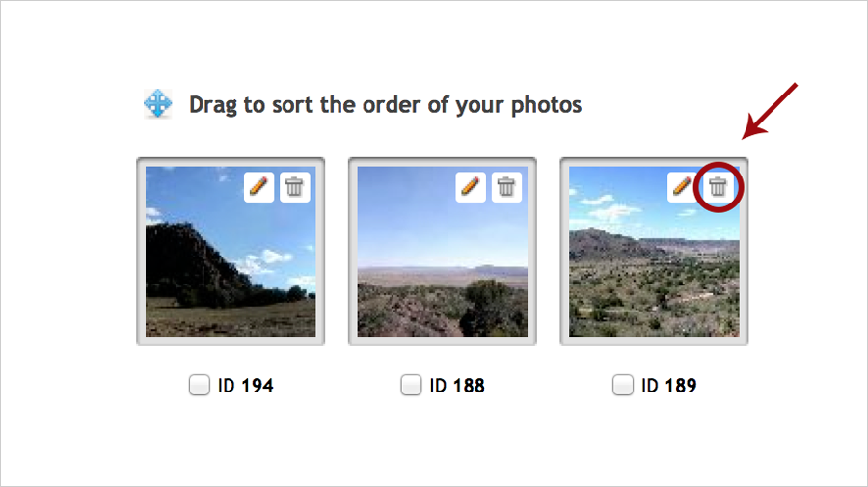This screenshot has height=487, width=868.
Task: Tick the checkbox for ID 194
Action: [200, 386]
